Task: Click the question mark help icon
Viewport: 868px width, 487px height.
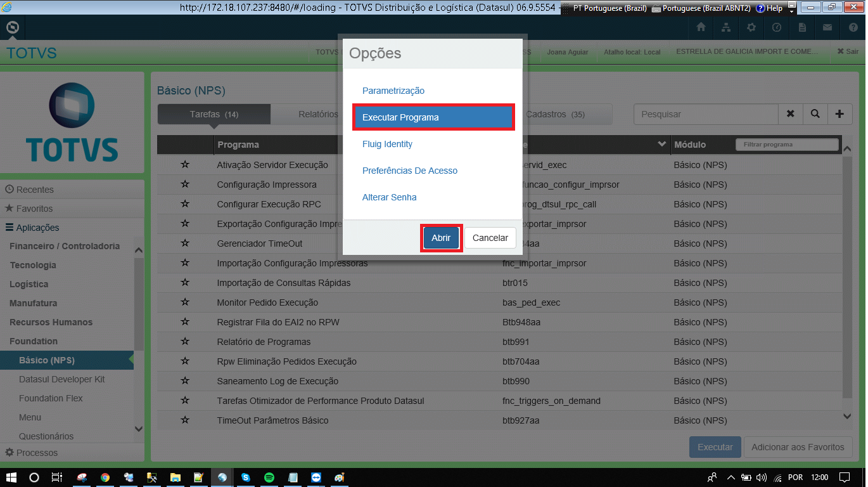Action: tap(853, 28)
